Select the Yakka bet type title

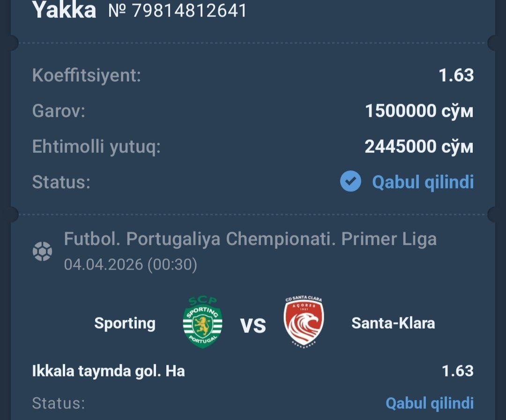click(64, 10)
